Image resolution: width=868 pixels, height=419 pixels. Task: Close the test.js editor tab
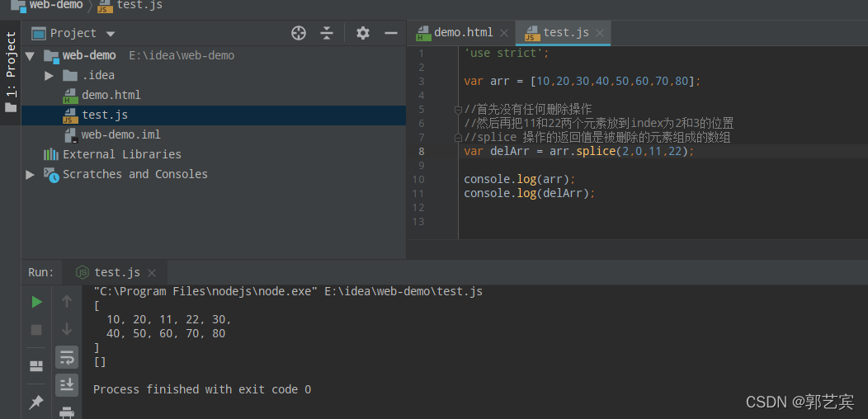[x=600, y=33]
